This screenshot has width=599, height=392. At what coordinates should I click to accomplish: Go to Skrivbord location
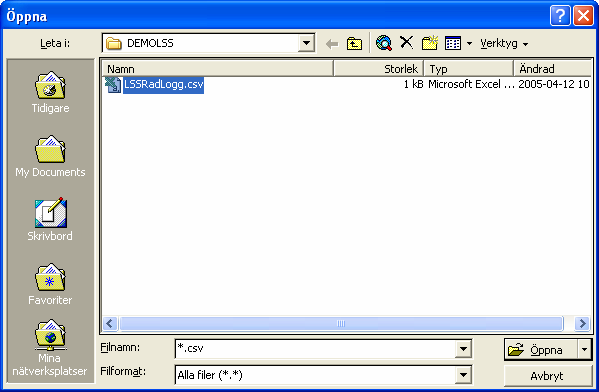(x=50, y=220)
